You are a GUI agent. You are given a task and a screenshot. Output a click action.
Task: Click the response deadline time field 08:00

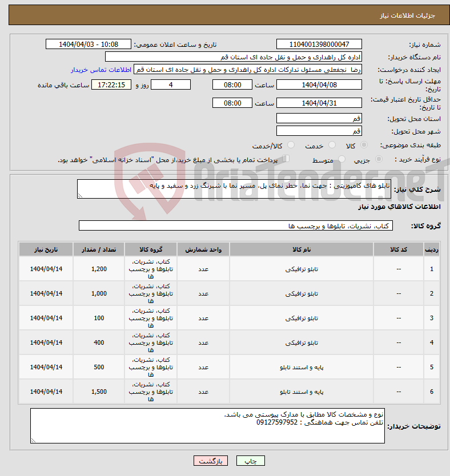click(232, 84)
